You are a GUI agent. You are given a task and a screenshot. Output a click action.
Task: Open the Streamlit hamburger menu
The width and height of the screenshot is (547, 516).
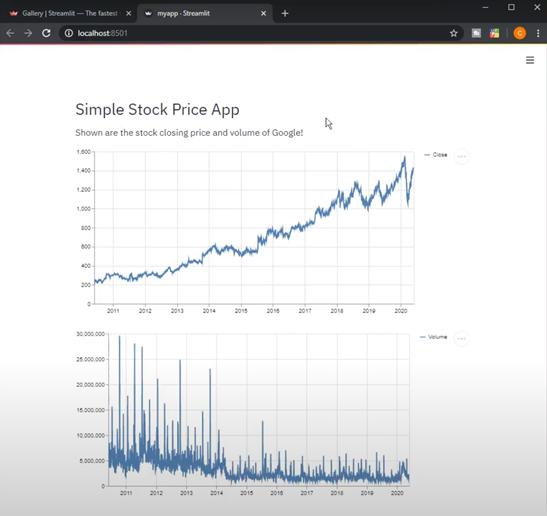[x=530, y=60]
